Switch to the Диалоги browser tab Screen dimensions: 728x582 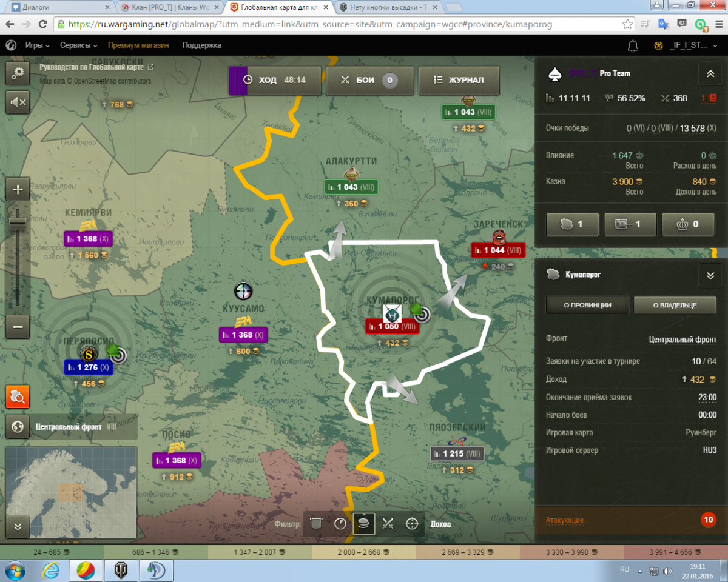(58, 8)
